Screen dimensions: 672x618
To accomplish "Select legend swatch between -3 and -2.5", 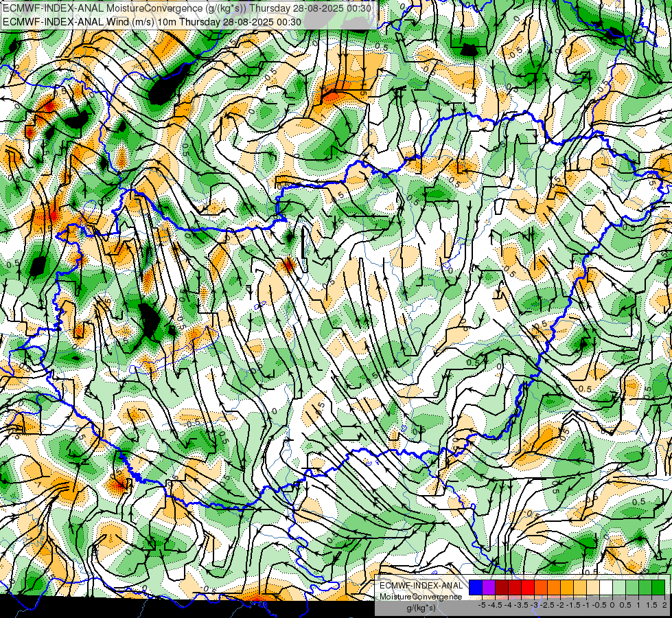I will coord(541,588).
